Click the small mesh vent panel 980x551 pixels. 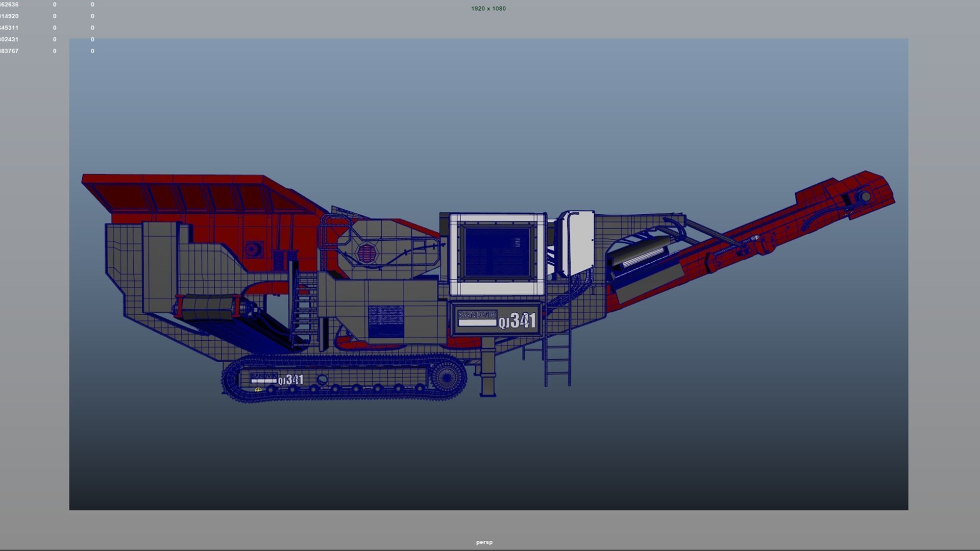coord(386,321)
